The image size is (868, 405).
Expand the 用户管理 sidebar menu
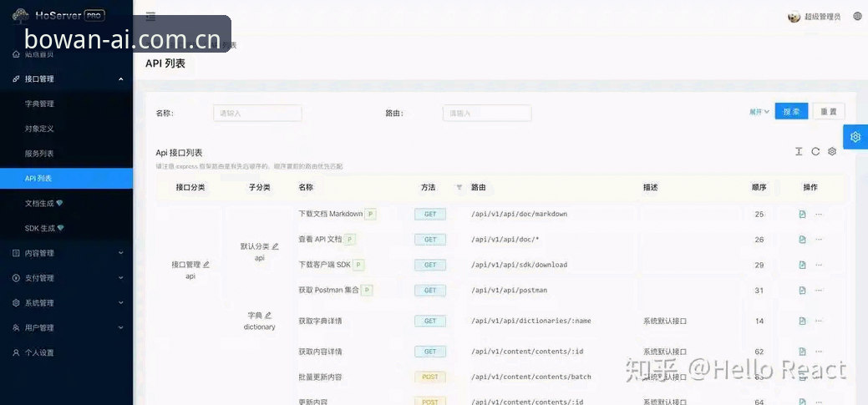click(x=67, y=327)
